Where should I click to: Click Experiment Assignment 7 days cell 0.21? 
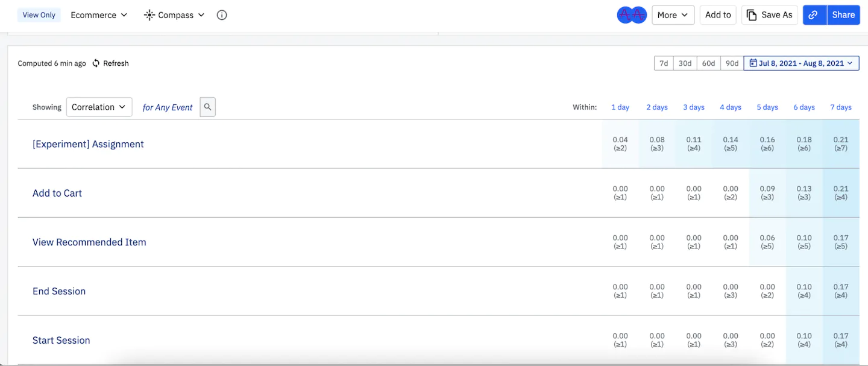pos(841,144)
